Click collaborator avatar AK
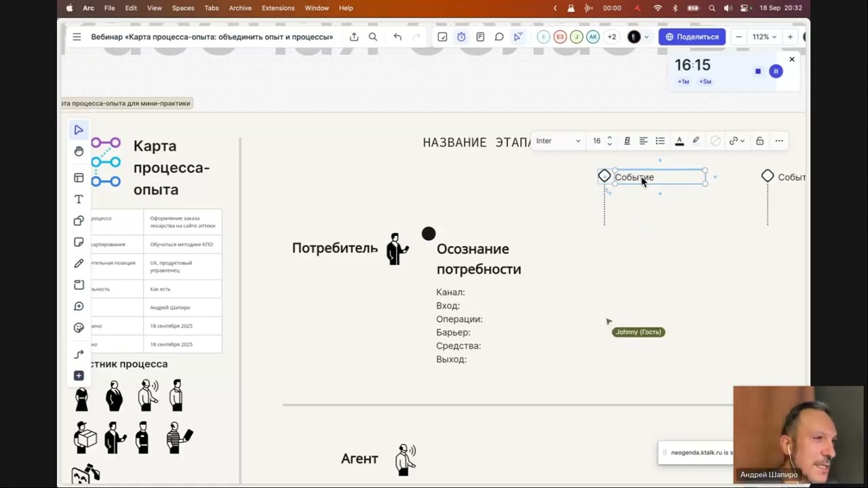Viewport: 868px width, 488px height. tap(593, 37)
